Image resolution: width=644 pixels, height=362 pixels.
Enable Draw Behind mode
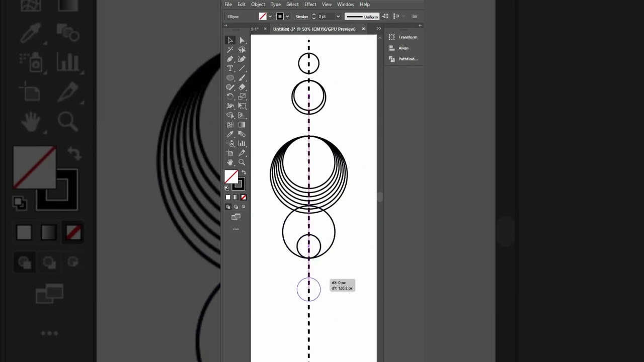pyautogui.click(x=235, y=207)
